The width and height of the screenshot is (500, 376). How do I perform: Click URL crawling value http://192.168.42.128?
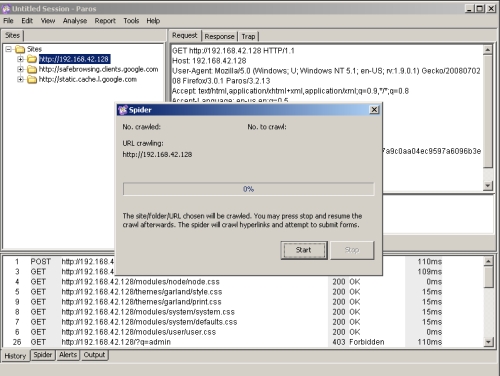157,155
